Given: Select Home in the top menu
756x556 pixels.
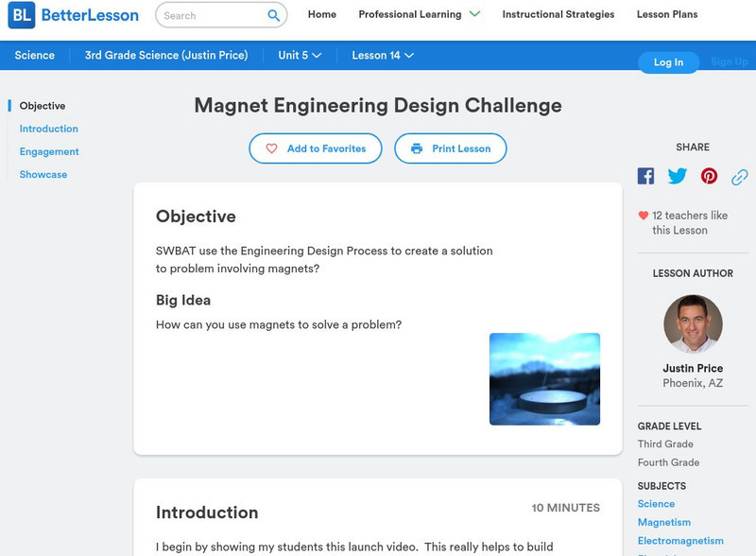Looking at the screenshot, I should point(321,14).
